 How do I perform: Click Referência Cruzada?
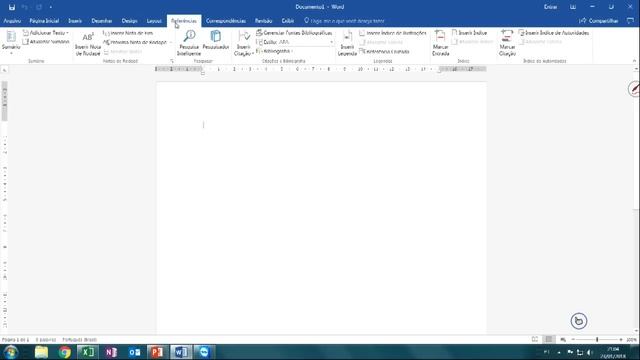tap(384, 51)
